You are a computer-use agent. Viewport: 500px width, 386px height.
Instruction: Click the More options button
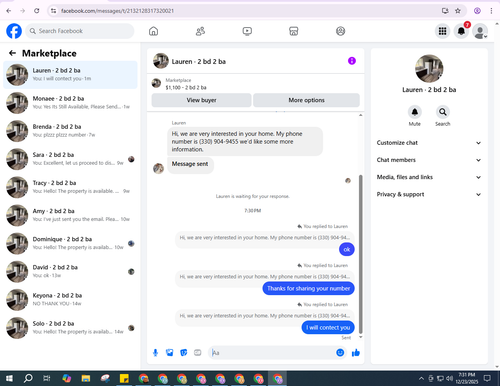(306, 100)
